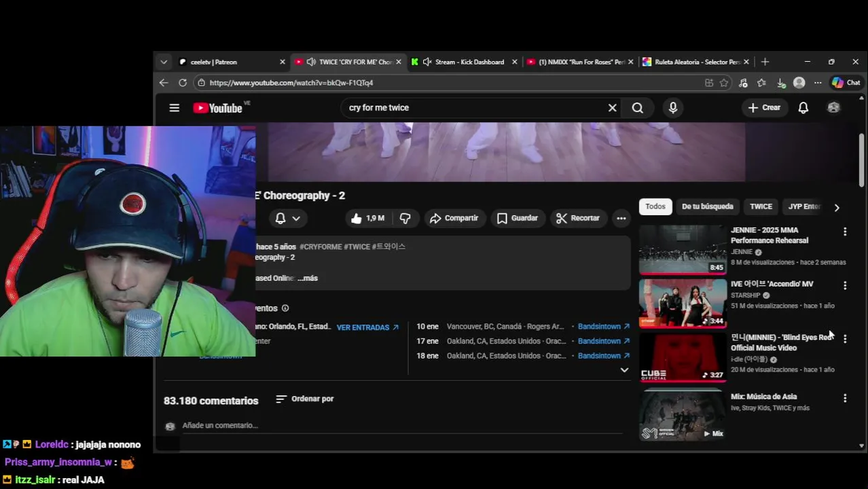This screenshot has height=489, width=868.
Task: Expand the events list chevron
Action: click(x=624, y=370)
